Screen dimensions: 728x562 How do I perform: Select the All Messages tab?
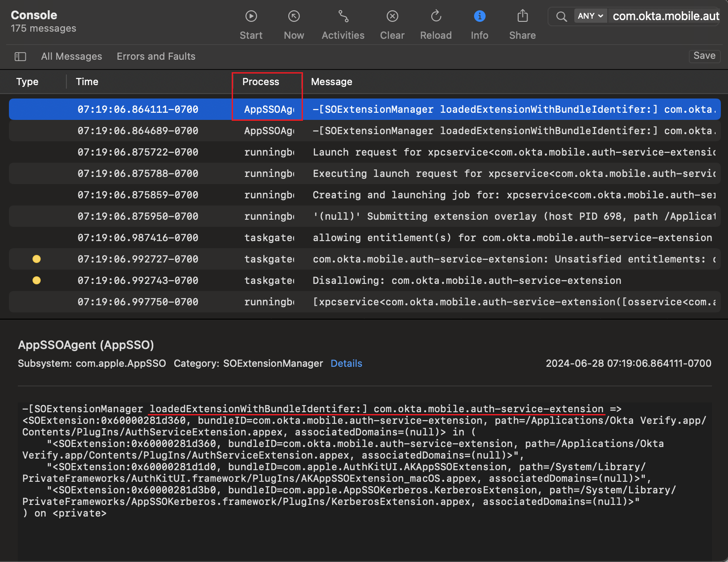[x=71, y=56]
